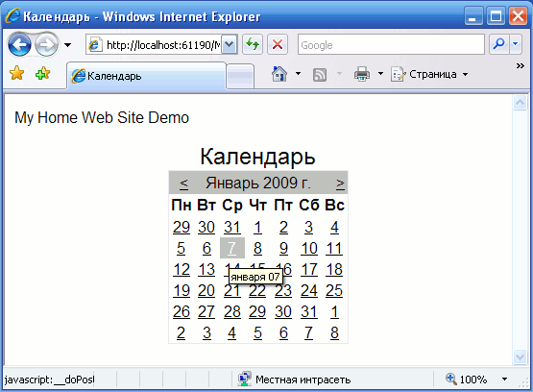
Task: Print the page with printer icon
Action: [x=362, y=74]
